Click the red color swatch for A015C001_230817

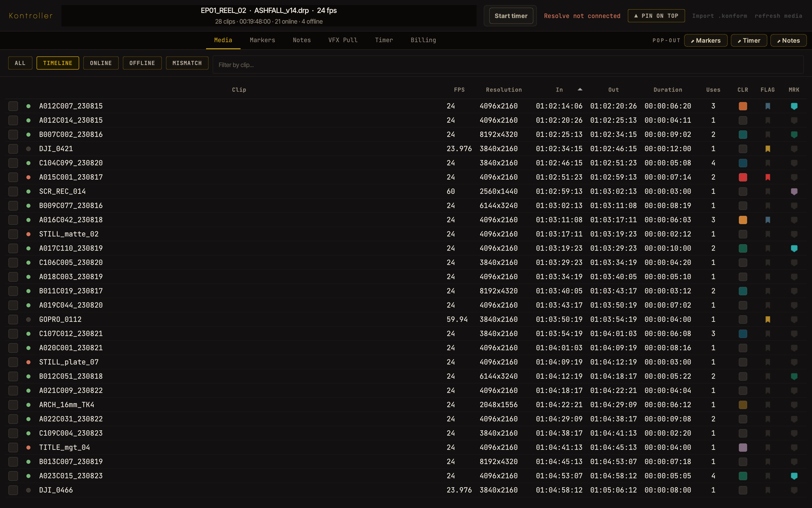pos(742,177)
